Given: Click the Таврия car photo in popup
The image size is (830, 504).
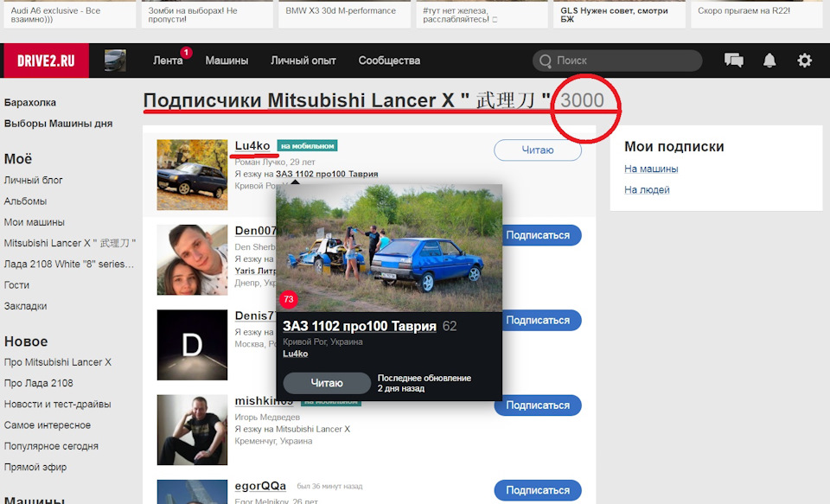Looking at the screenshot, I should coord(389,248).
